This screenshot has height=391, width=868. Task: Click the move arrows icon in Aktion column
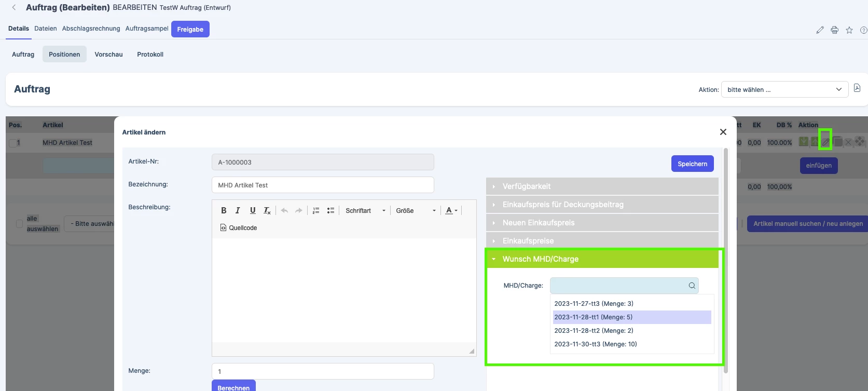(860, 141)
